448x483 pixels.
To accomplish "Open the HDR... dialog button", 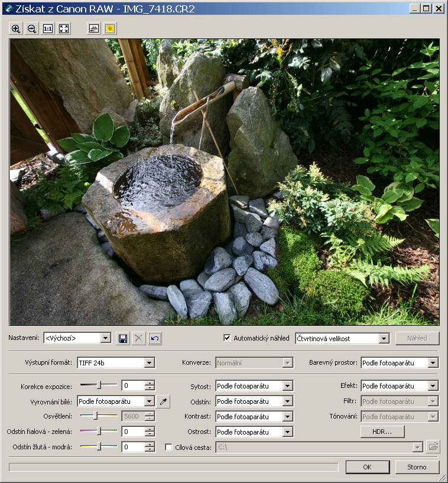I will point(382,432).
